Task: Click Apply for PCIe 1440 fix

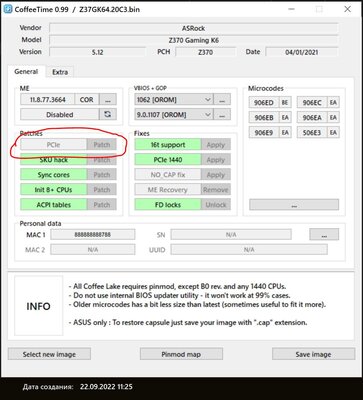Action: [216, 160]
